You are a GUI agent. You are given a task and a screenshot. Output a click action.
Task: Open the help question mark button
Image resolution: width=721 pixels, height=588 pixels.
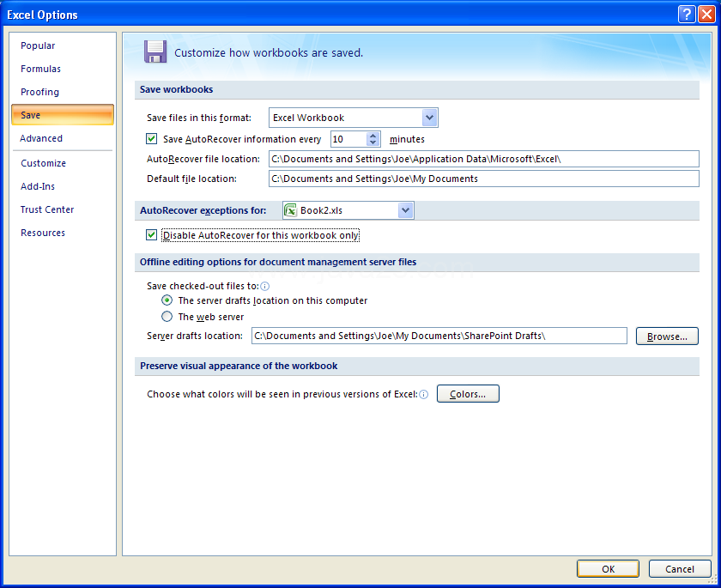tap(686, 15)
